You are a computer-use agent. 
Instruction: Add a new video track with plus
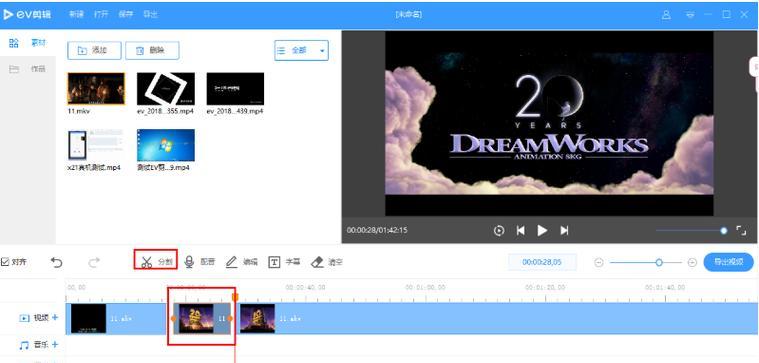click(55, 318)
